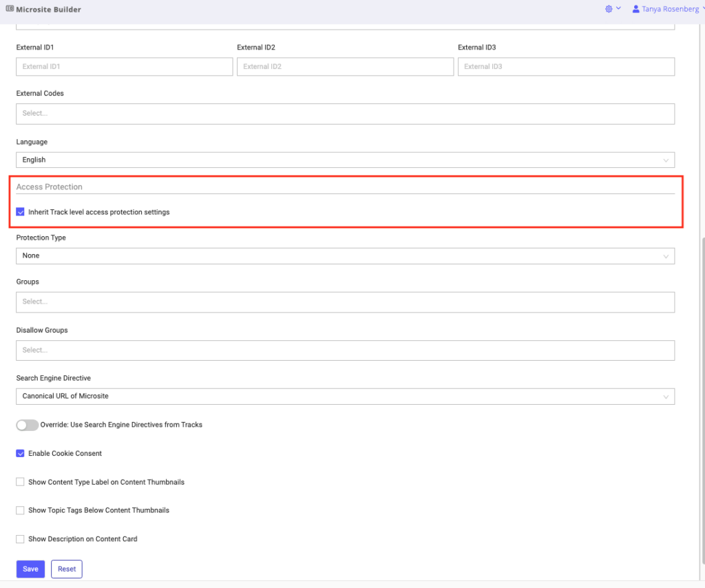The height and width of the screenshot is (588, 705).
Task: Open the Groups select box
Action: tap(346, 302)
